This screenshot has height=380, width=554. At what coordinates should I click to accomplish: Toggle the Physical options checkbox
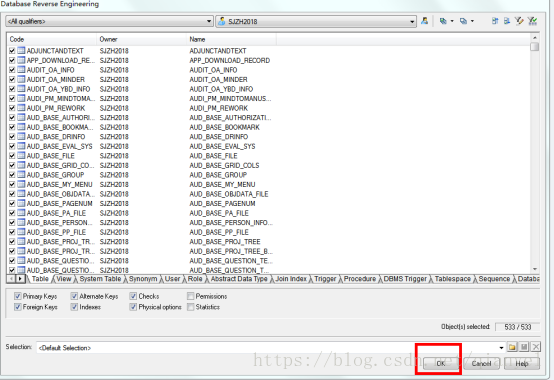pyautogui.click(x=133, y=307)
